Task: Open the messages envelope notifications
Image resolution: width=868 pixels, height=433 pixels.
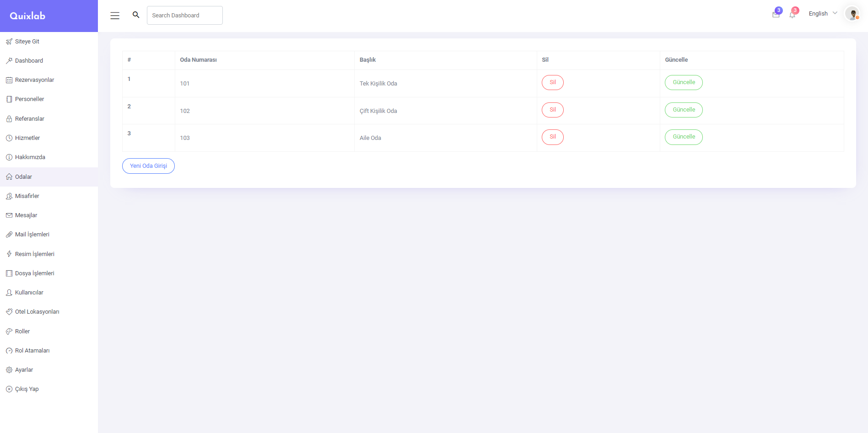Action: [x=776, y=15]
